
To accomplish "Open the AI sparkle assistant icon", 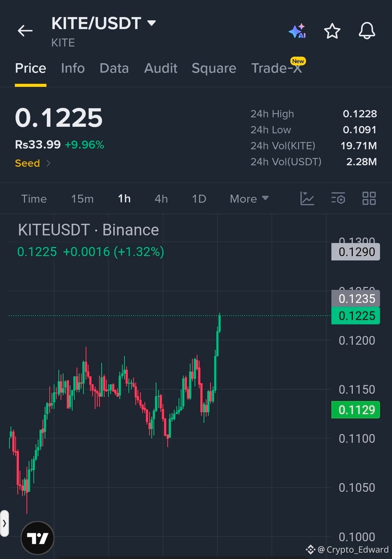I will point(298,31).
